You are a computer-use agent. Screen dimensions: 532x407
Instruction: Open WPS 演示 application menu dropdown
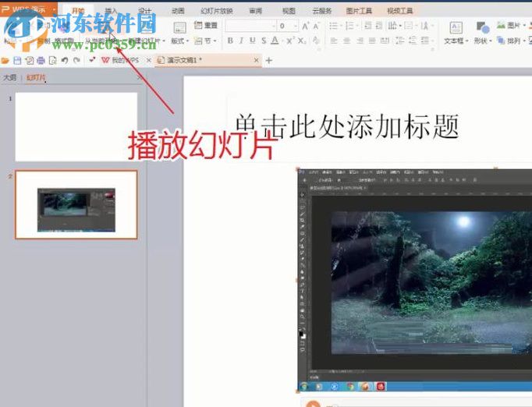[x=54, y=9]
